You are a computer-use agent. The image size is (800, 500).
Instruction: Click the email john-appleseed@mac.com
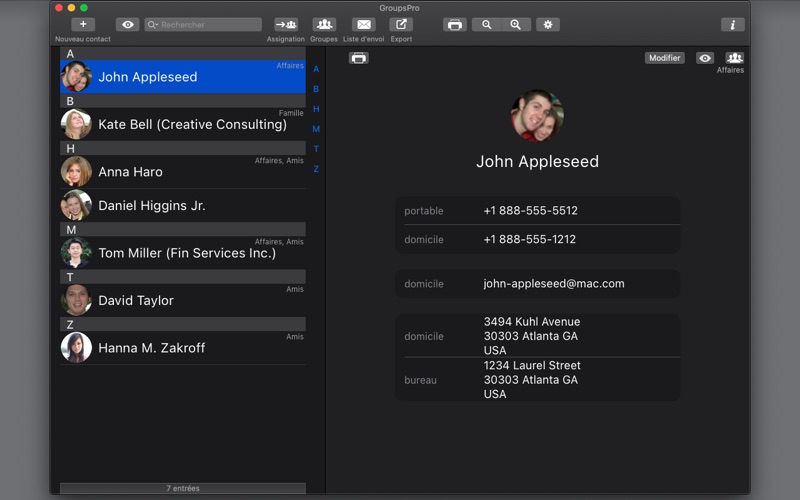(554, 284)
